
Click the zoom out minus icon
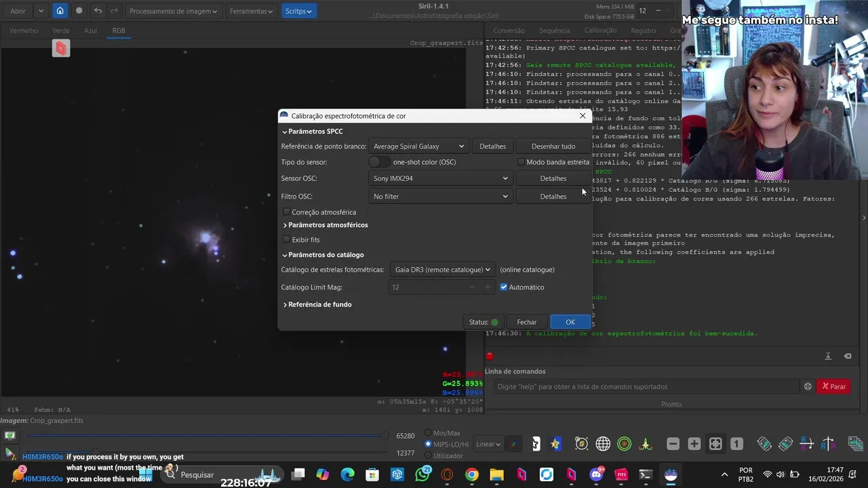[x=673, y=444]
